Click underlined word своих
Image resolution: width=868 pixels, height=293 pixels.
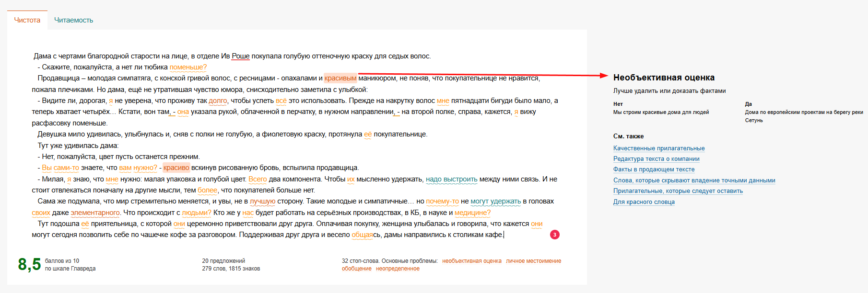41,213
